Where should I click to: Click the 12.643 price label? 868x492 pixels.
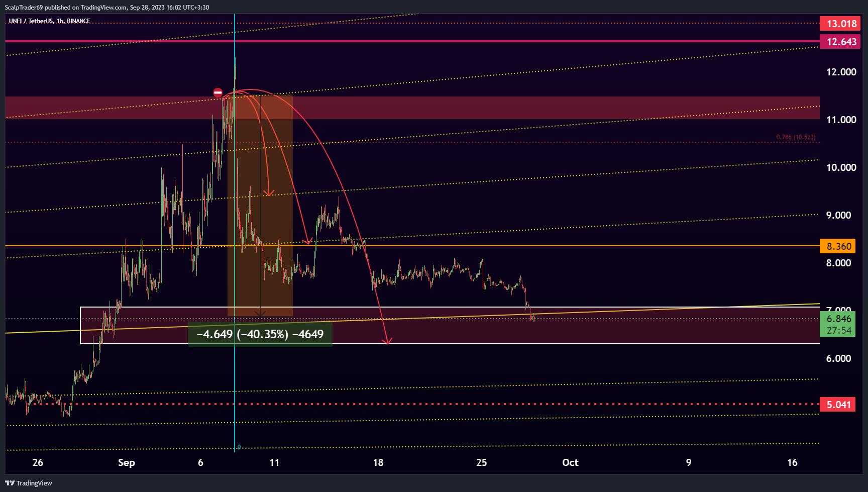840,42
